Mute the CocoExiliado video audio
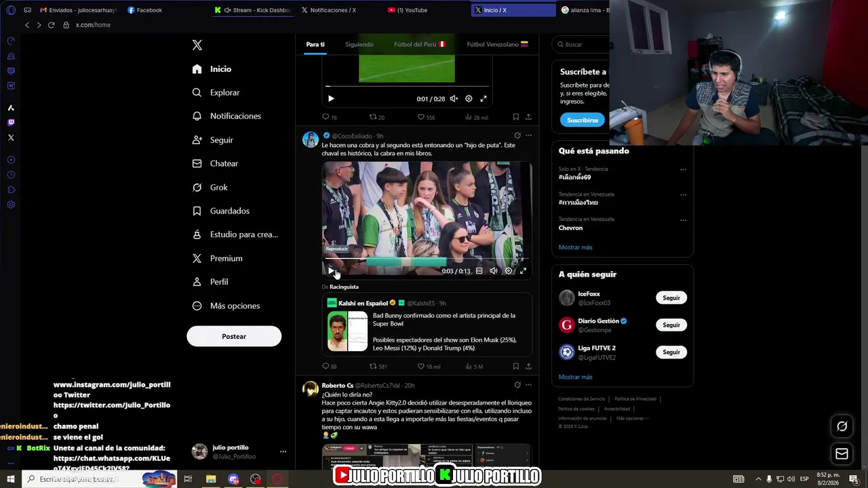Screen dimensions: 868x488 coord(494,271)
